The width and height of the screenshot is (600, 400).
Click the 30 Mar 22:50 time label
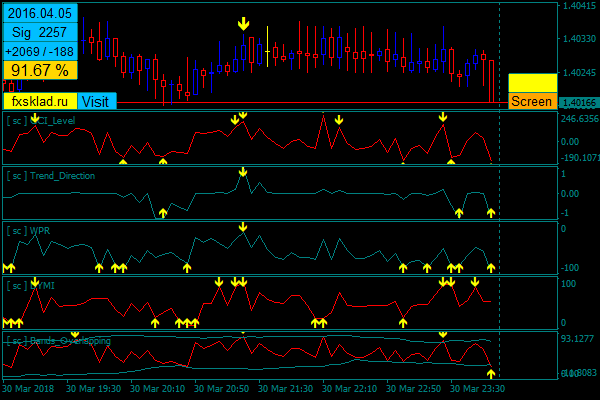[x=413, y=389]
